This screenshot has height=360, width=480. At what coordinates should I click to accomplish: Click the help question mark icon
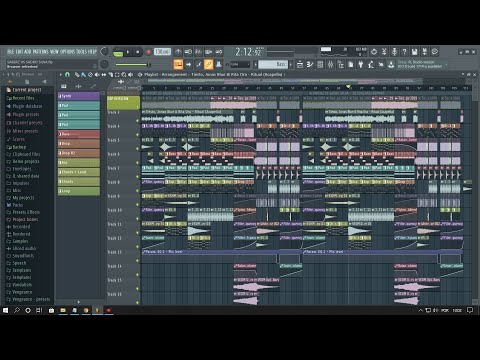click(x=404, y=52)
